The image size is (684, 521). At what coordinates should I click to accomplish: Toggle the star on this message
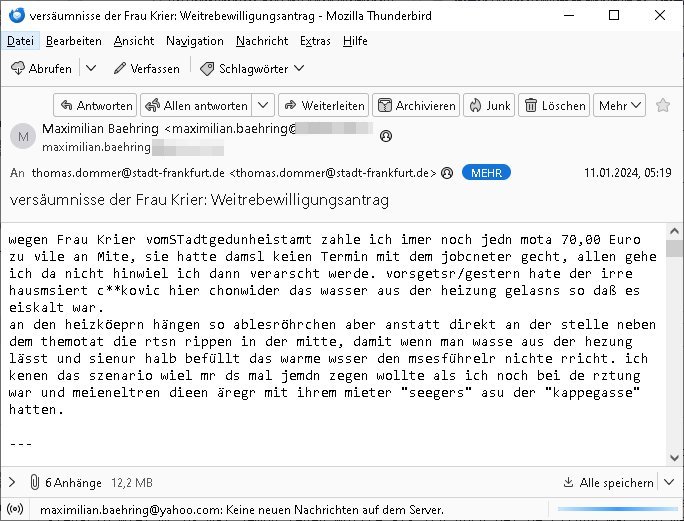pos(663,105)
